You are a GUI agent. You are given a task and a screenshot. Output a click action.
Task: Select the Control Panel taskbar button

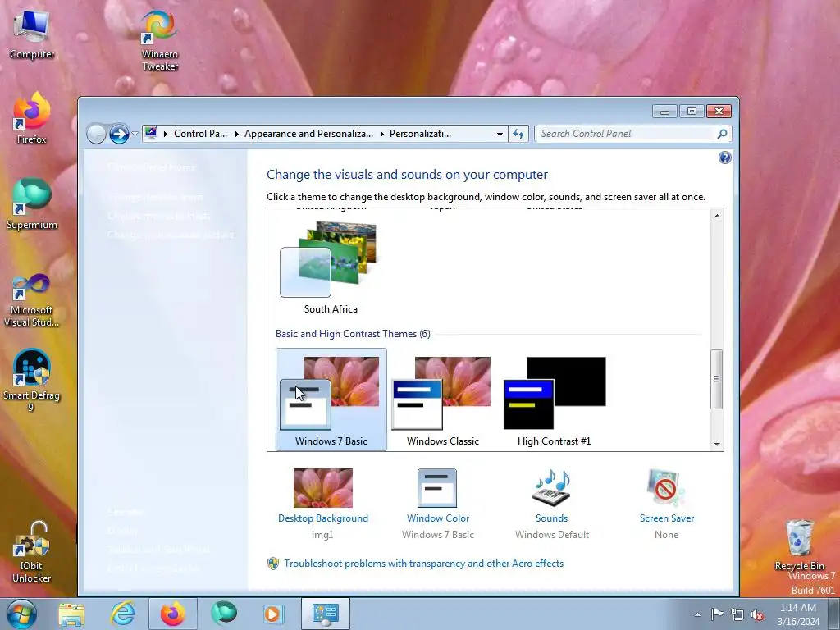click(x=325, y=614)
